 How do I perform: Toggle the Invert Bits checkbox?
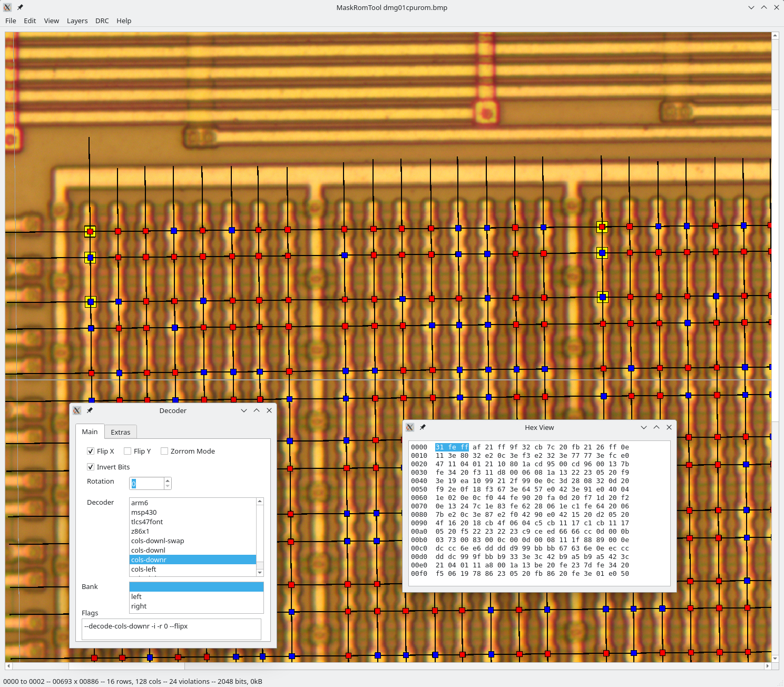(x=91, y=467)
